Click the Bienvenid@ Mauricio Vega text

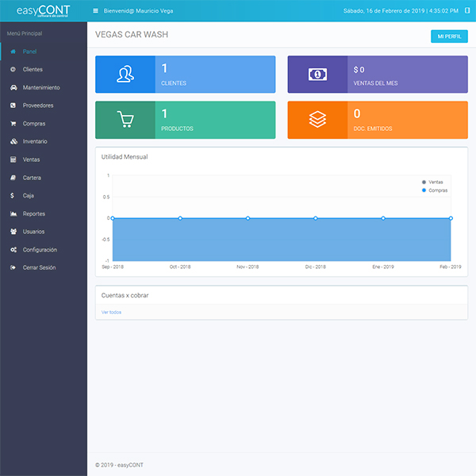(138, 11)
